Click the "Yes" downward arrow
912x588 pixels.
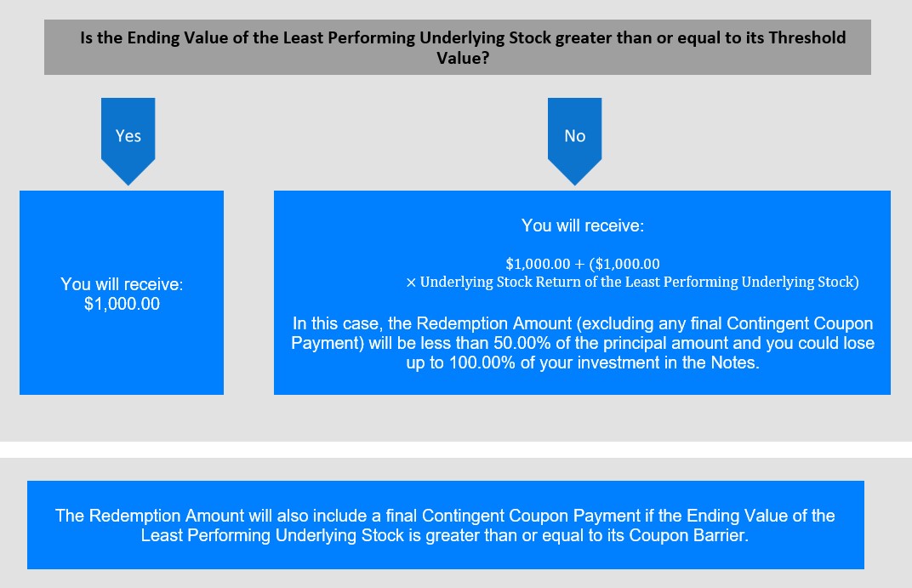128,139
